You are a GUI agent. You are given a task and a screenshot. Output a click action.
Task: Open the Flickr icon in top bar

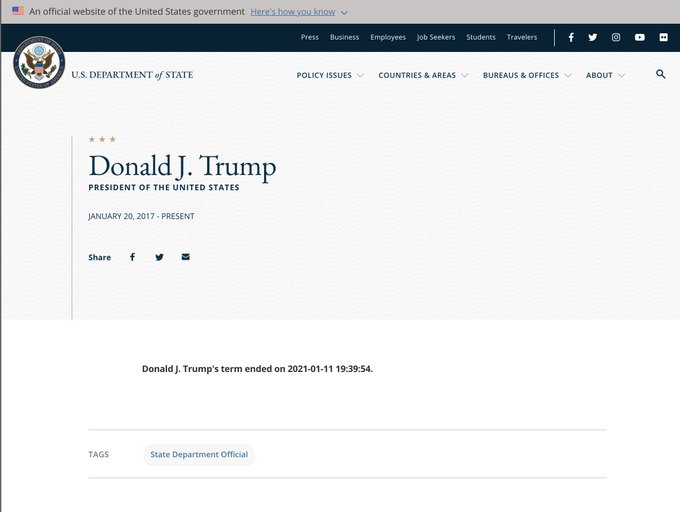click(664, 37)
